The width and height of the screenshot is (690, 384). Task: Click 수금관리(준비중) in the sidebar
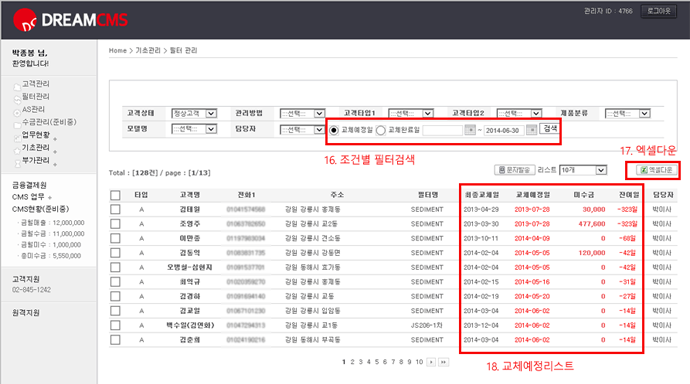pos(49,122)
